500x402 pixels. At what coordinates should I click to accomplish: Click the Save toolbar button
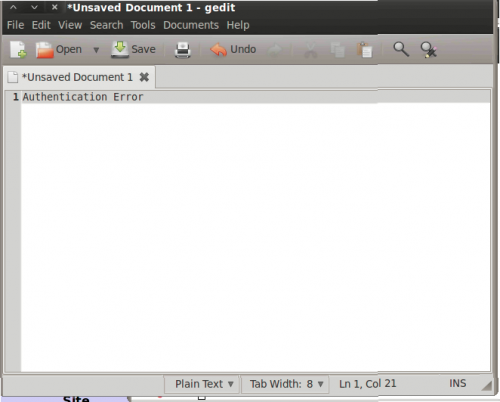[133, 50]
